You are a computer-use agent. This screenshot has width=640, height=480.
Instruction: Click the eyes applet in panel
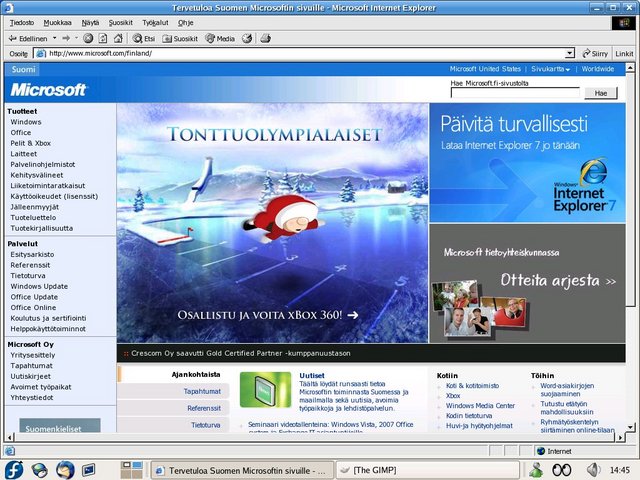click(562, 470)
